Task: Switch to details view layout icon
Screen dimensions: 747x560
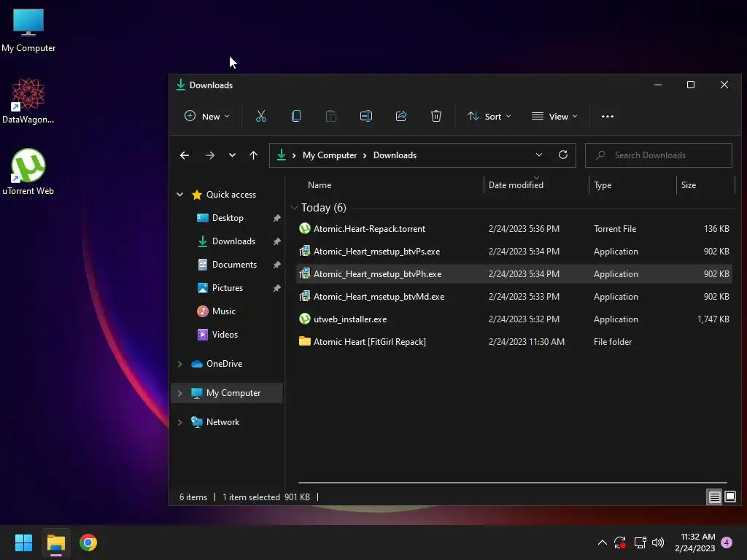Action: pyautogui.click(x=715, y=497)
